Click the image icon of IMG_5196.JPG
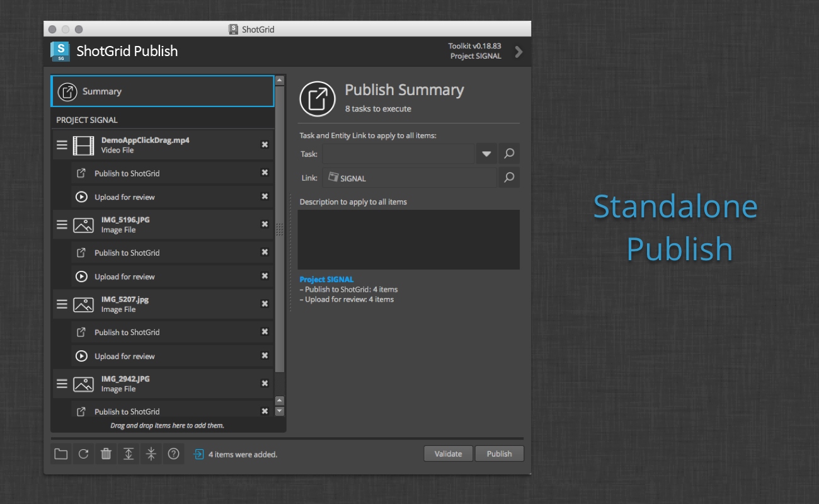Viewport: 819px width, 504px height. (83, 225)
